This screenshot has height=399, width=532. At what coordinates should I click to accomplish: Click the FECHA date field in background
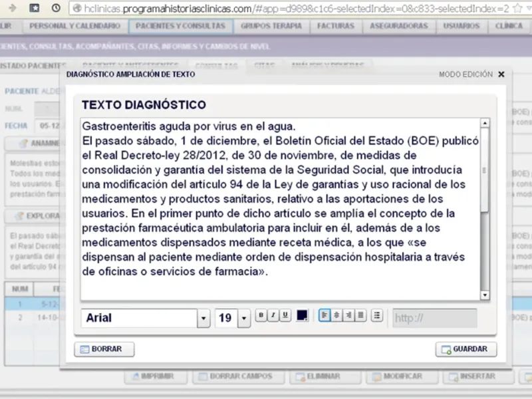pos(47,126)
